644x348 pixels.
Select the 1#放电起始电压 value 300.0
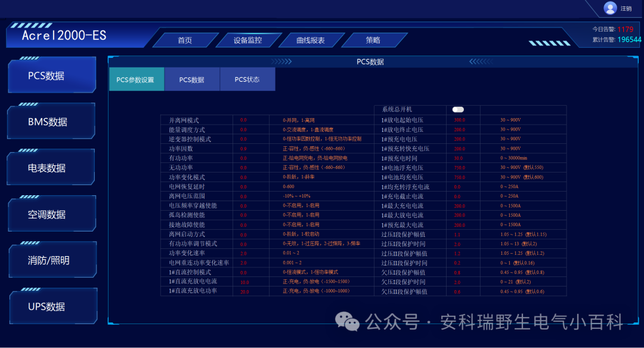(459, 120)
